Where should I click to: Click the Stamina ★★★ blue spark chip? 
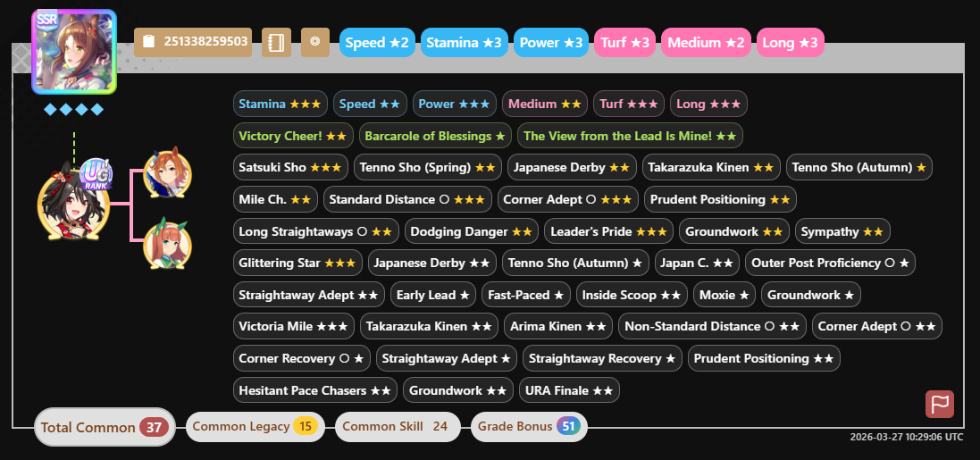tap(280, 104)
